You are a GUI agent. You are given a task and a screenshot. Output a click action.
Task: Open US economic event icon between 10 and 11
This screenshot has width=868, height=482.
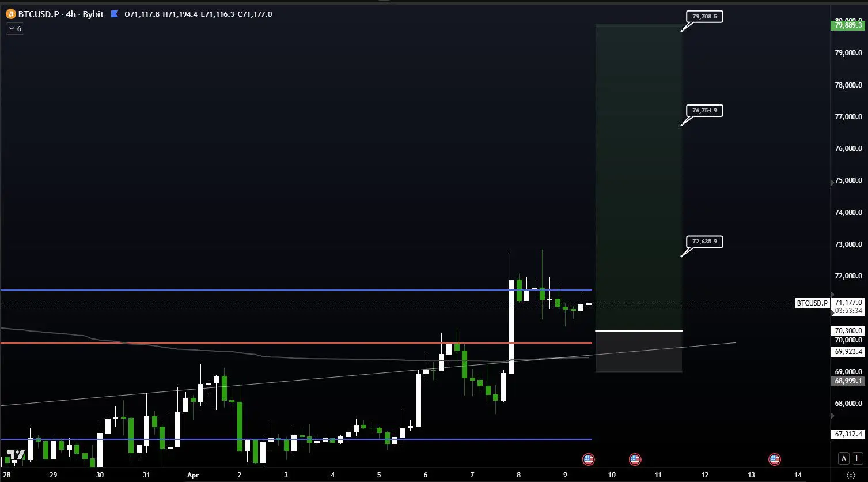tap(635, 460)
